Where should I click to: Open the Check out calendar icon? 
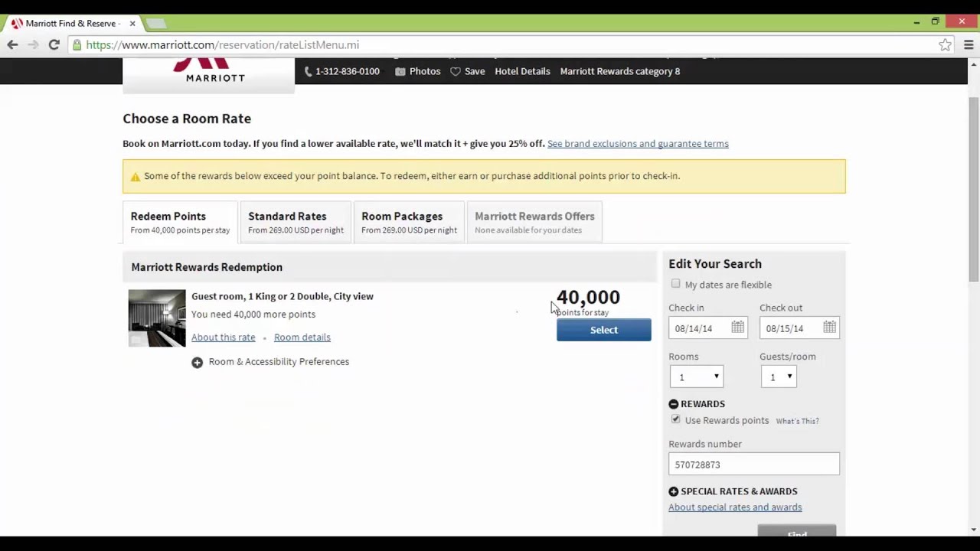click(x=829, y=328)
